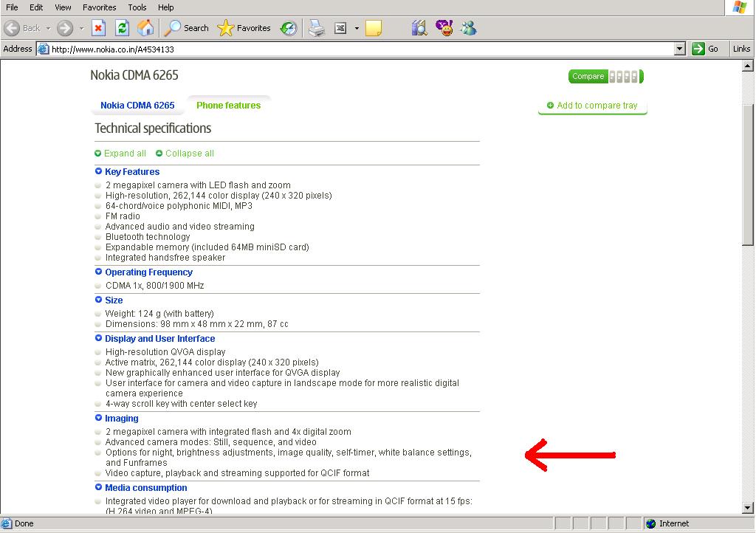The width and height of the screenshot is (756, 533).
Task: Click the 'Technical specifications' heading
Action: pyautogui.click(x=153, y=128)
